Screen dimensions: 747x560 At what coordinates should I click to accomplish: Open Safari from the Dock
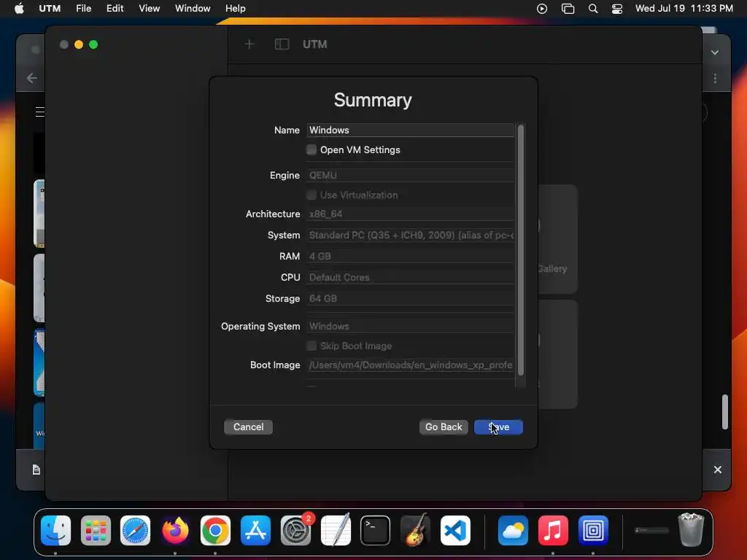coord(135,530)
